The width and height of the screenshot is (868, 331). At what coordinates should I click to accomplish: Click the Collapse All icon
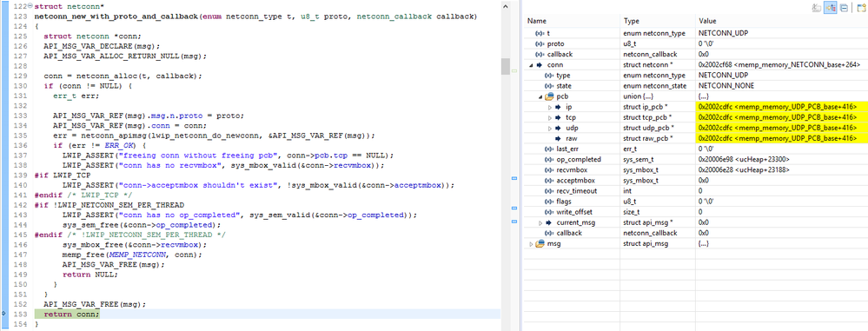pos(844,8)
